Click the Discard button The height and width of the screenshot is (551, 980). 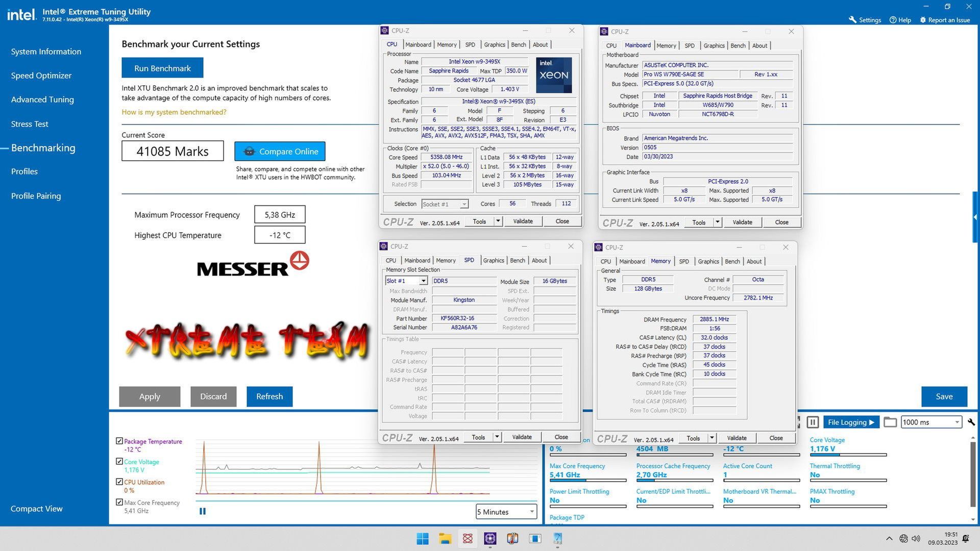pyautogui.click(x=213, y=396)
